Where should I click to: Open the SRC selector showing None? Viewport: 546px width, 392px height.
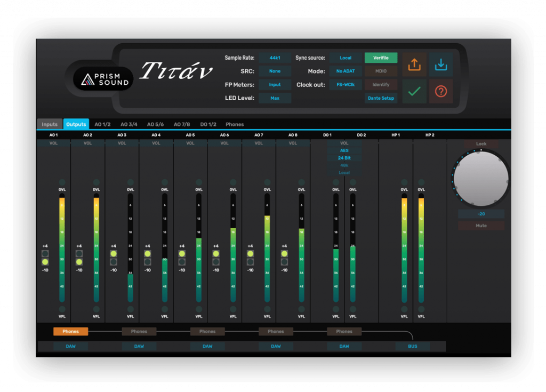[x=275, y=71]
